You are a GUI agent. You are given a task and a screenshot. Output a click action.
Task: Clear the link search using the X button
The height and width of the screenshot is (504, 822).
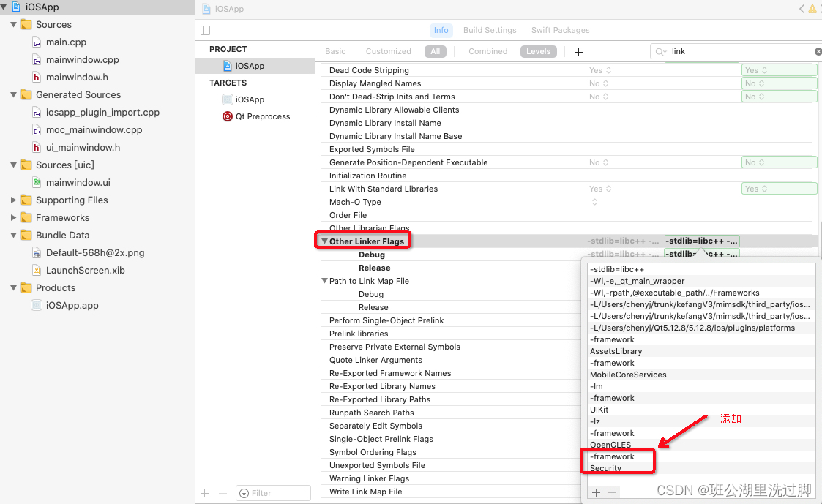(x=818, y=51)
